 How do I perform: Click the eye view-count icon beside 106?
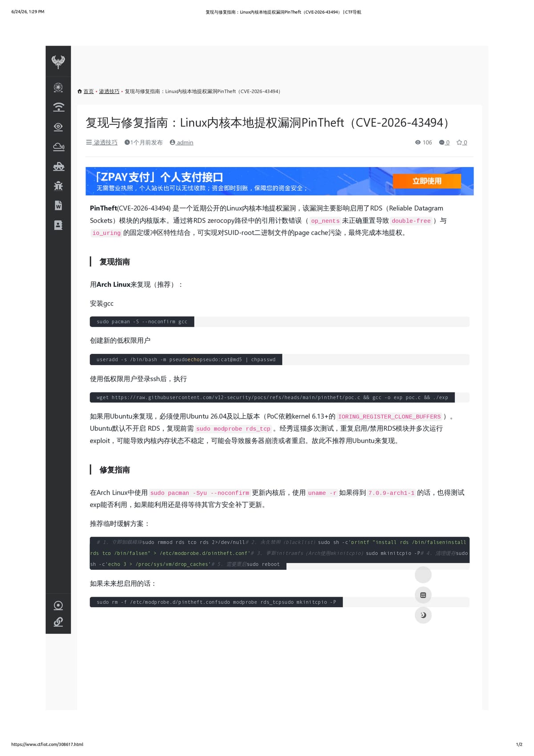pyautogui.click(x=418, y=142)
